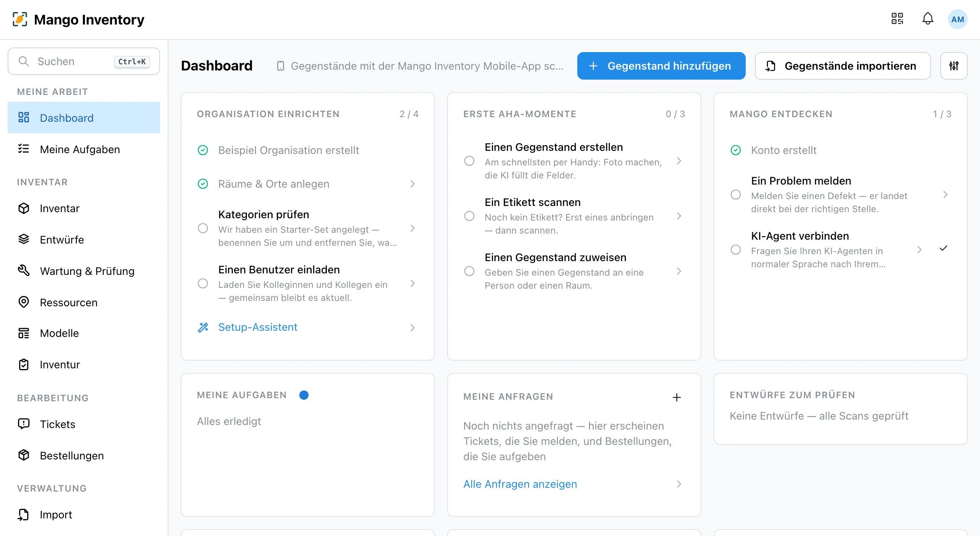Check the Kategorien prüfen circle

[x=203, y=229]
